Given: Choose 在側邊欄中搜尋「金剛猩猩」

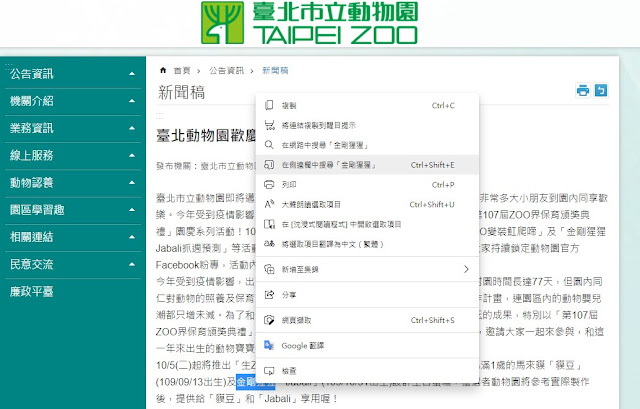Looking at the screenshot, I should [x=367, y=165].
